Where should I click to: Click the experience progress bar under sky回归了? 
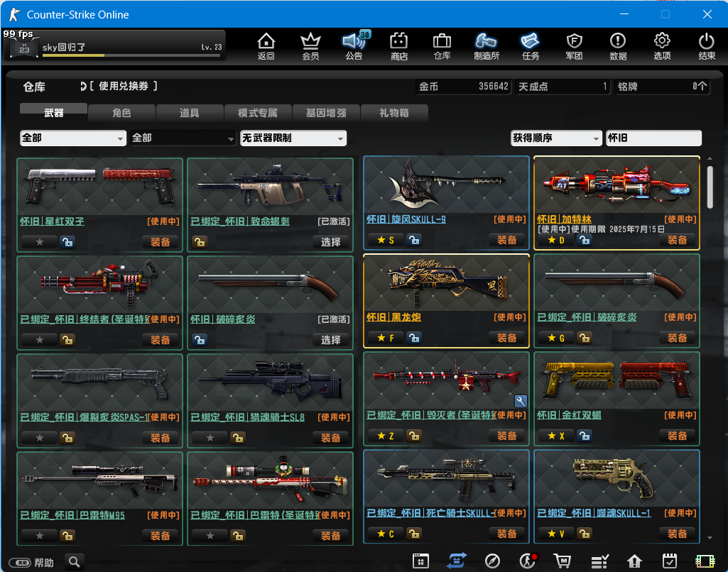(x=131, y=55)
